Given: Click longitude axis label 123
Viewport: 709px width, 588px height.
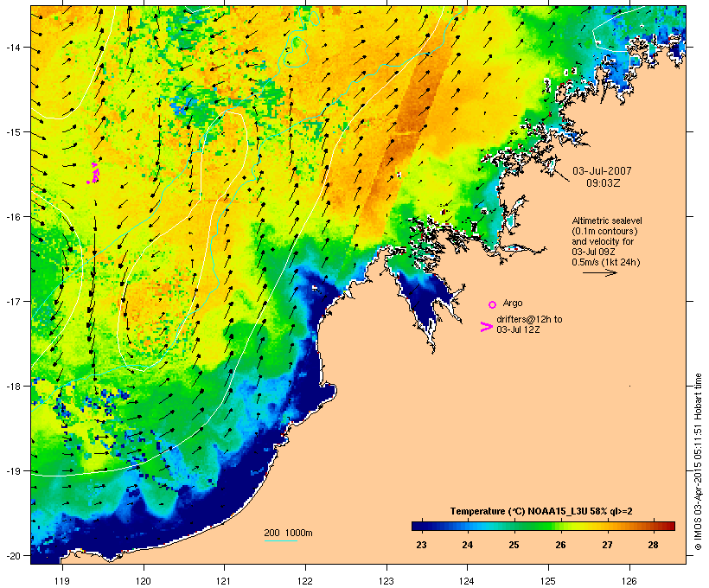Looking at the screenshot, I should pyautogui.click(x=386, y=581).
